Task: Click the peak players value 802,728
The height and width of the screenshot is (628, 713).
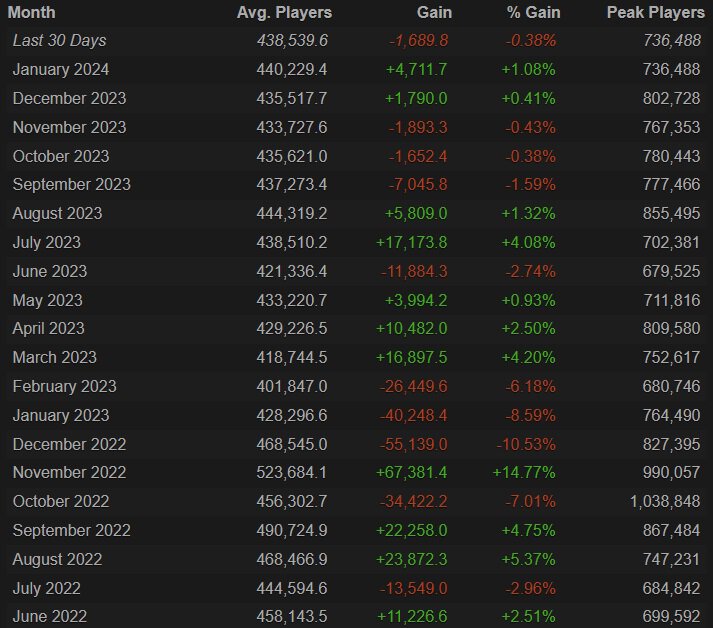Action: (x=671, y=99)
